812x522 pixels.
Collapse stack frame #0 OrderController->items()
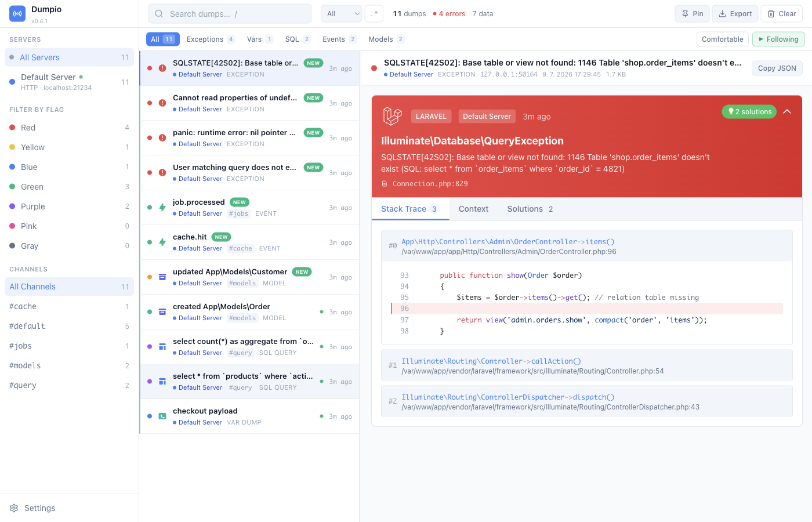[587, 246]
